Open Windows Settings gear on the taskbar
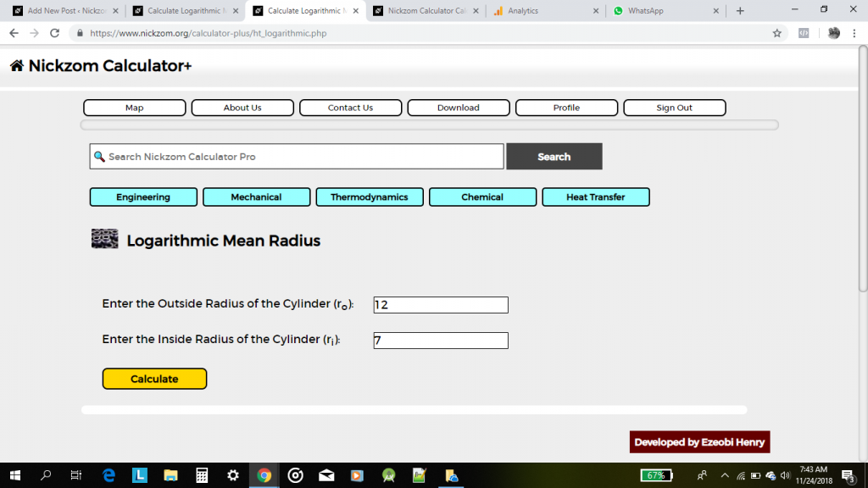This screenshot has height=488, width=868. [233, 475]
